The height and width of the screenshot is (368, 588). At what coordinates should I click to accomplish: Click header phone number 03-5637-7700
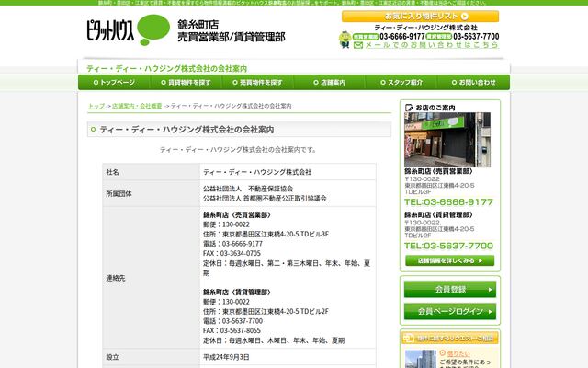476,37
